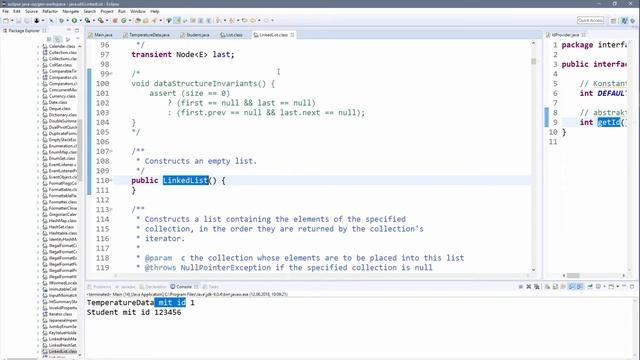Image resolution: width=640 pixels, height=360 pixels.
Task: Click the Open Task toolbar icon
Action: coord(145,20)
